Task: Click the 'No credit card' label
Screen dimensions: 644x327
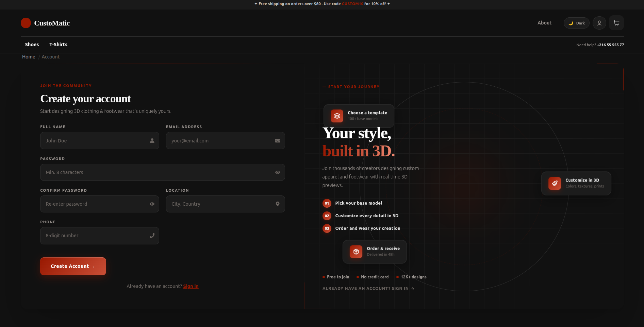Action: 375,277
